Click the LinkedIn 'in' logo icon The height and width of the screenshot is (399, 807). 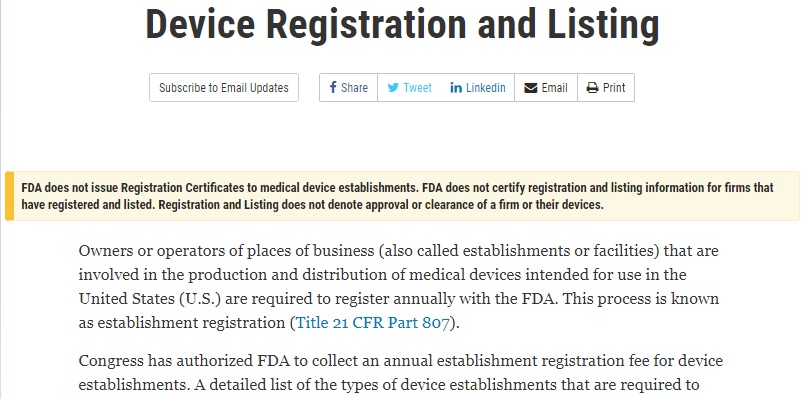pos(456,88)
